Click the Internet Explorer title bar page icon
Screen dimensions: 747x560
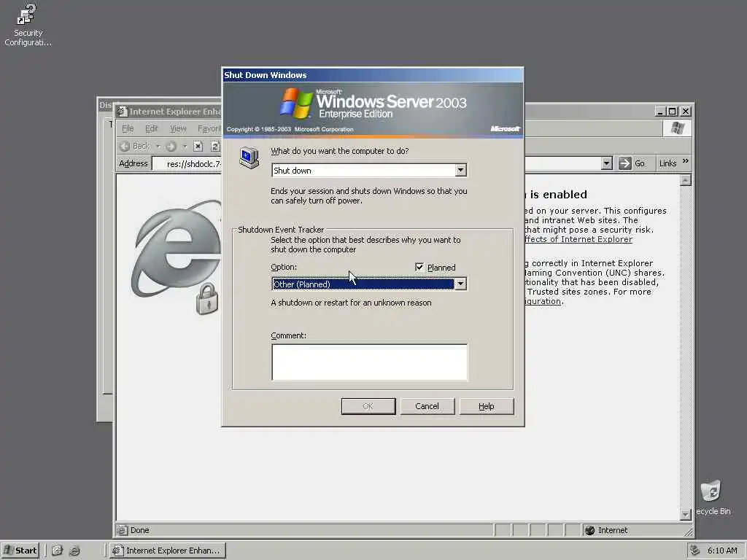pyautogui.click(x=122, y=112)
